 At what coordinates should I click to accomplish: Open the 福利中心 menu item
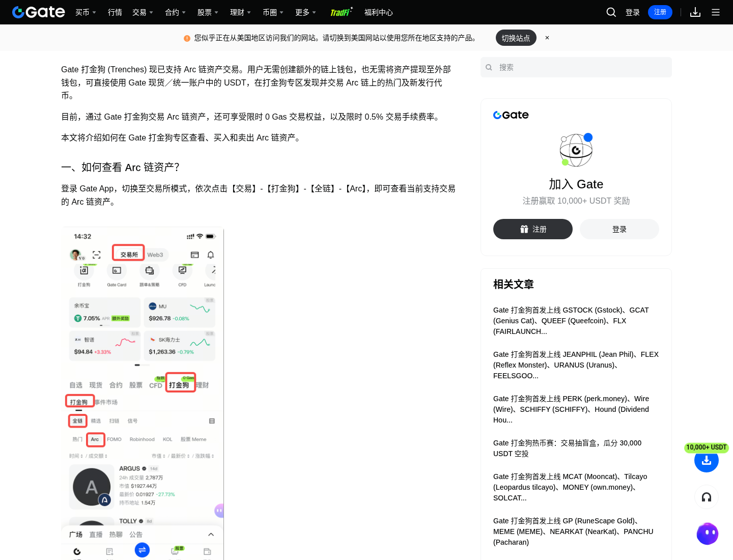click(x=379, y=12)
